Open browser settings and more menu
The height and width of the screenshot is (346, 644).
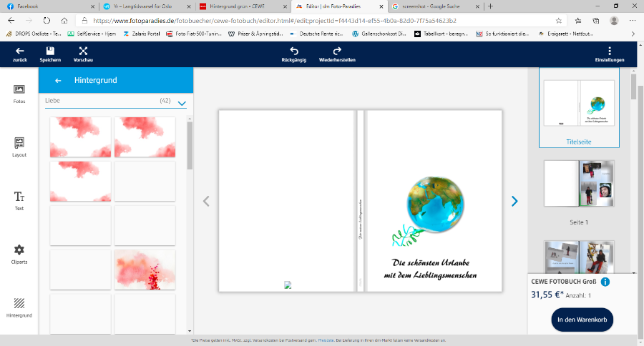point(633,21)
